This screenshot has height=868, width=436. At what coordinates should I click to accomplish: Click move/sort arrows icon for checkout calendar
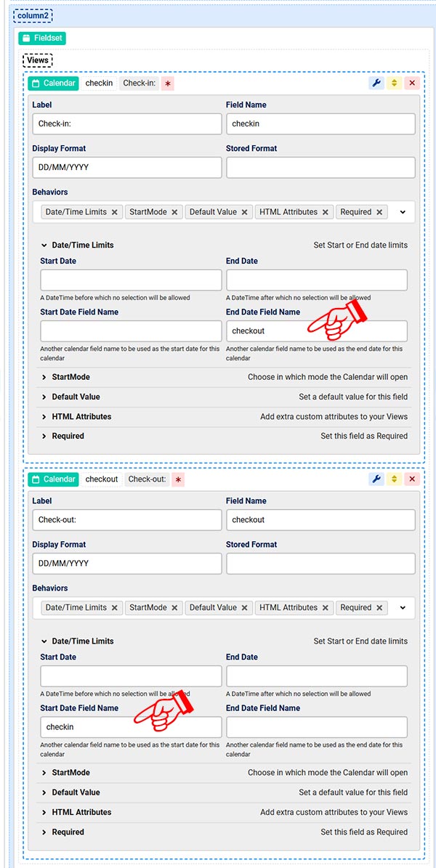(394, 479)
